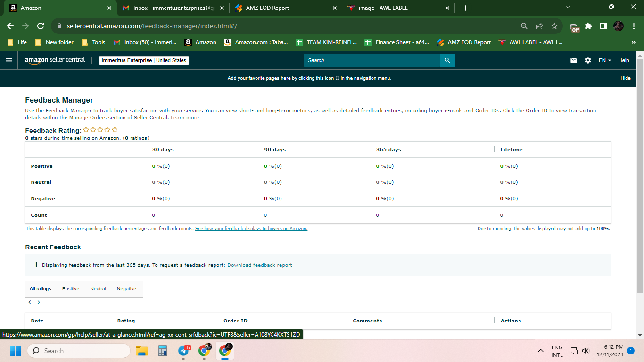Open the Download feedback report link
This screenshot has height=362, width=644.
260,265
